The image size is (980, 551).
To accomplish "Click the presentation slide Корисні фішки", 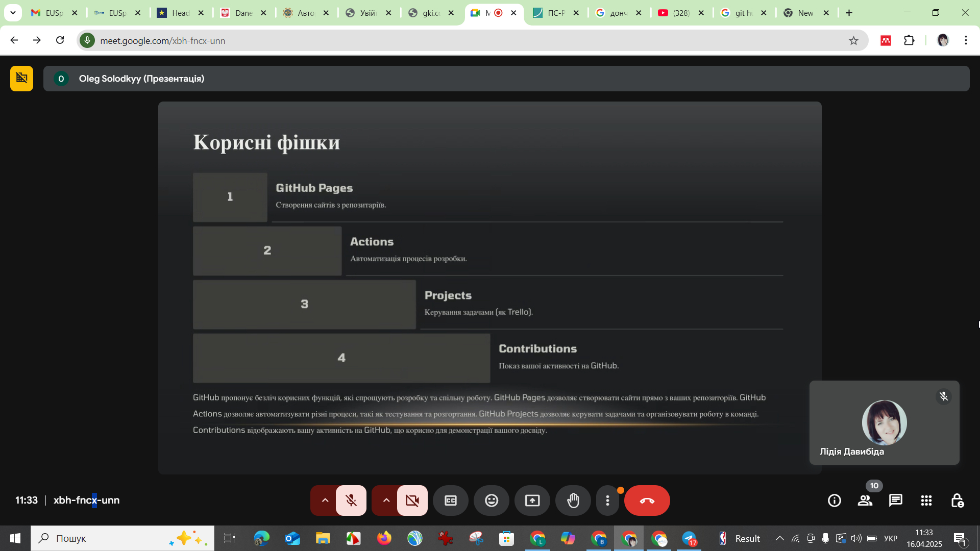I will [490, 288].
